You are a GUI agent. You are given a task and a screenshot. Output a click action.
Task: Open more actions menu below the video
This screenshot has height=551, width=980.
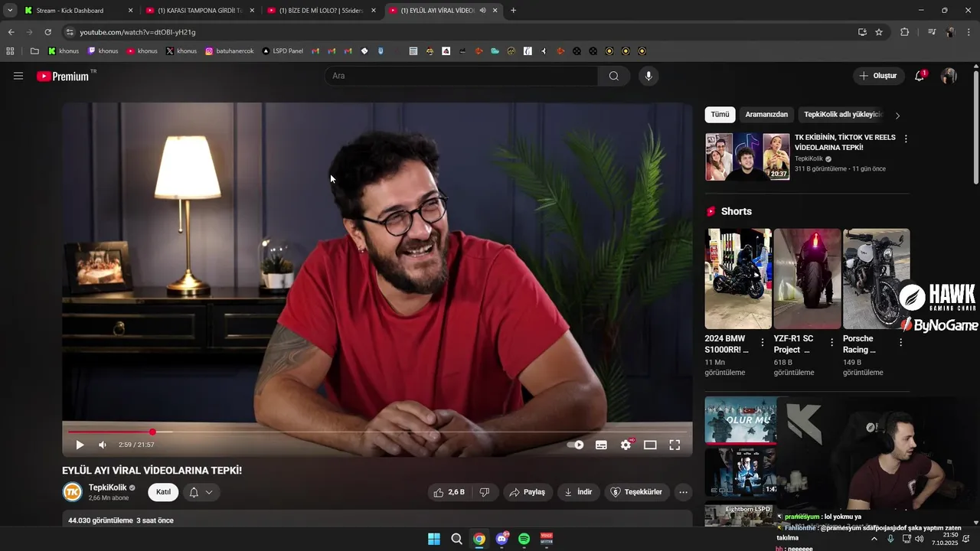click(x=684, y=492)
